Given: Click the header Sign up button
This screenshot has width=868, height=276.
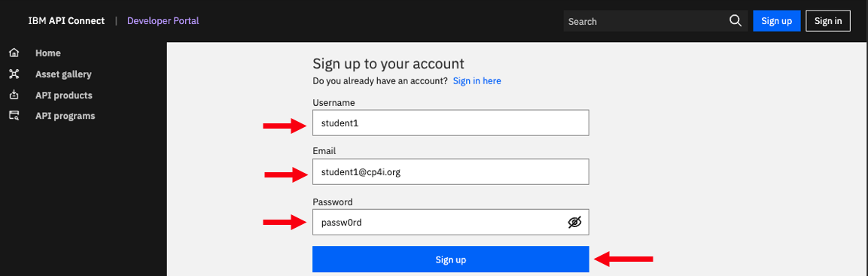Looking at the screenshot, I should pyautogui.click(x=777, y=21).
